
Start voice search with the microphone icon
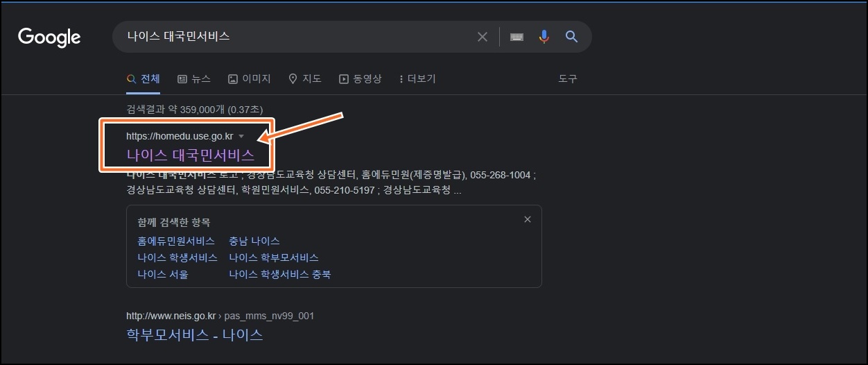tap(544, 37)
